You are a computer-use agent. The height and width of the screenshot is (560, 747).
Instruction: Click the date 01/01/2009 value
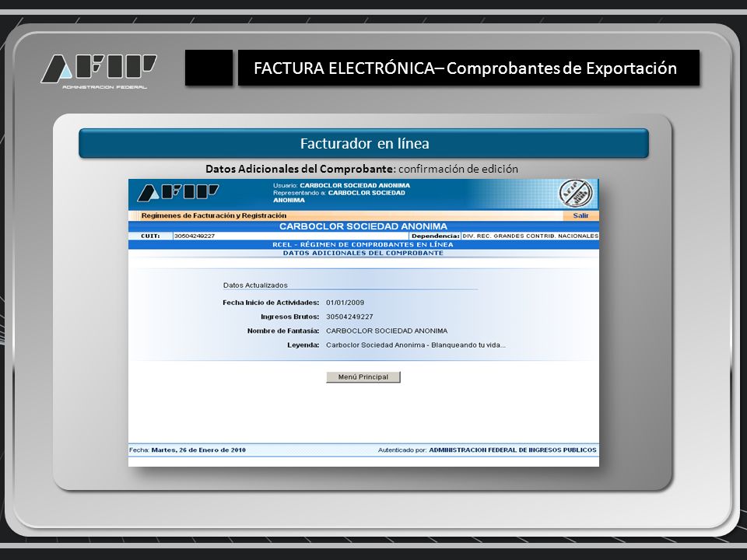click(x=345, y=303)
